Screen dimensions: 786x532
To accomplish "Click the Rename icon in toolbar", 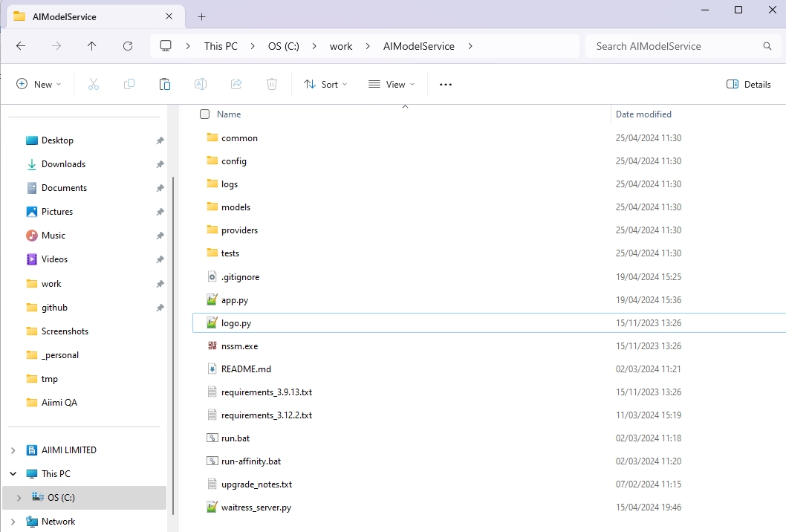I will [x=201, y=85].
